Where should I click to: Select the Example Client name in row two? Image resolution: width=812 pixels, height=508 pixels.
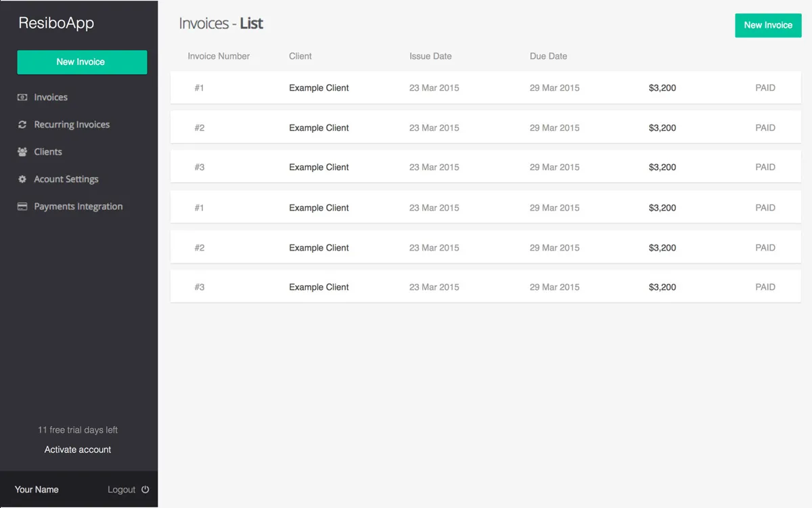[318, 127]
